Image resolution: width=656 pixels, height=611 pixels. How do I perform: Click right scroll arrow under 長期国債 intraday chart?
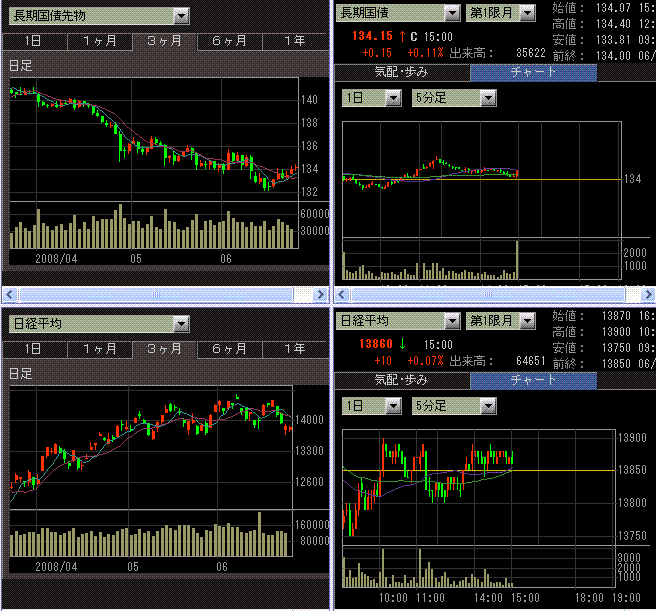pyautogui.click(x=648, y=294)
